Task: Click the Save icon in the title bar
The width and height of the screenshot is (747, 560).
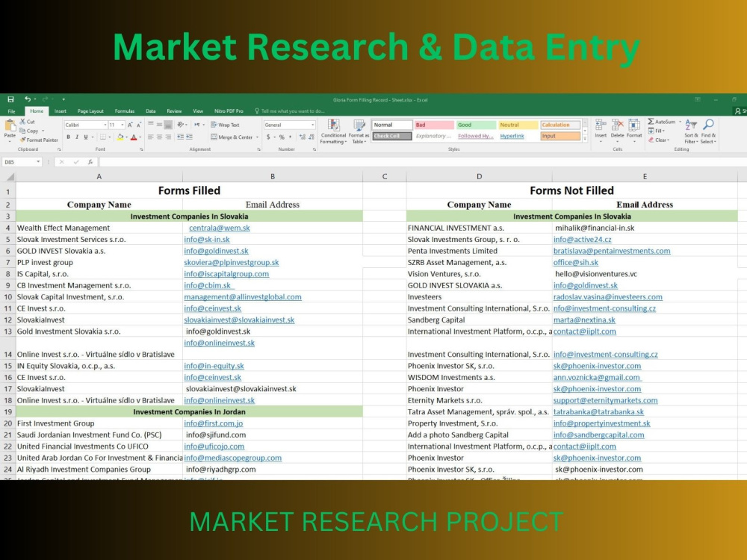Action: coord(10,99)
